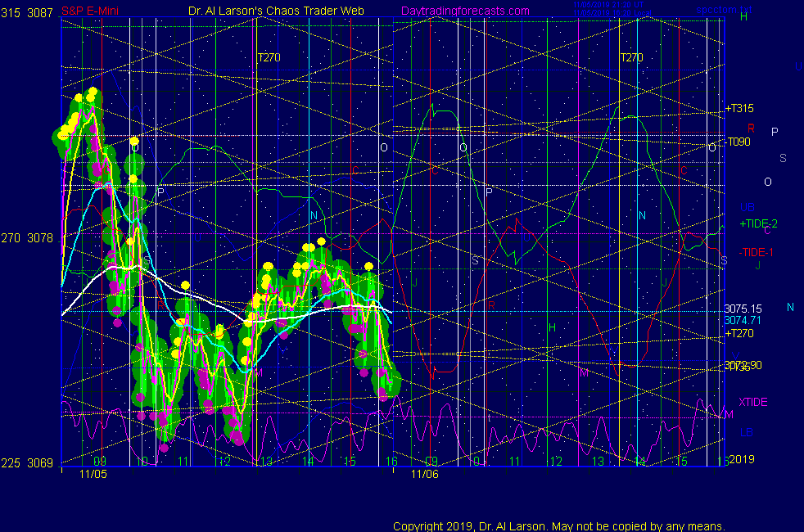The image size is (804, 532).
Task: Click the red "R" letter in the right margin
Action: point(751,128)
